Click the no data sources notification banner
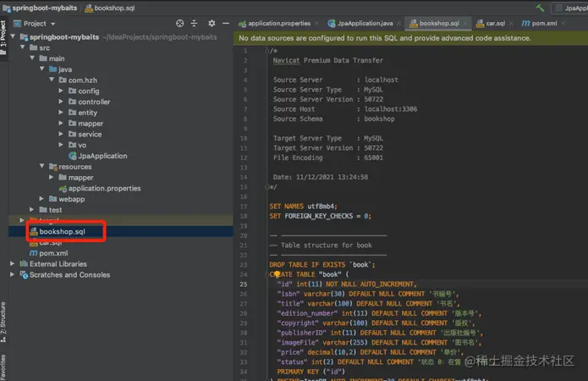The image size is (588, 381). coord(410,38)
